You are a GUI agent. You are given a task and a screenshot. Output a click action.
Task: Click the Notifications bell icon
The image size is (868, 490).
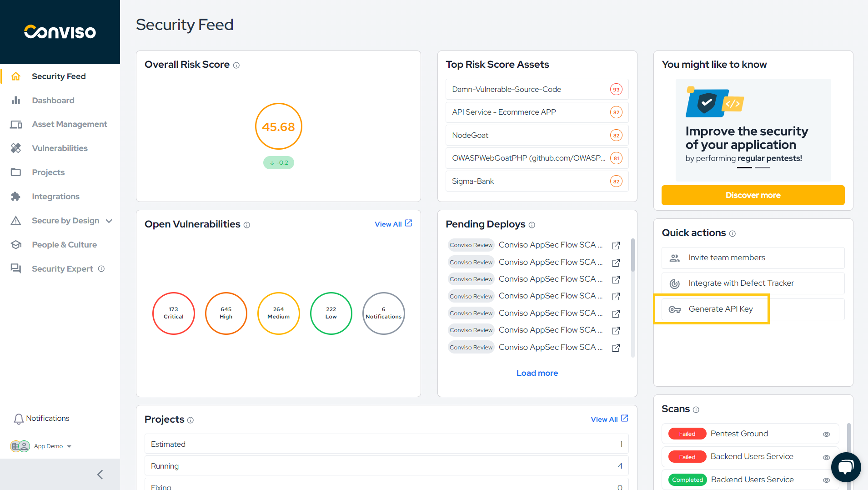tap(19, 419)
